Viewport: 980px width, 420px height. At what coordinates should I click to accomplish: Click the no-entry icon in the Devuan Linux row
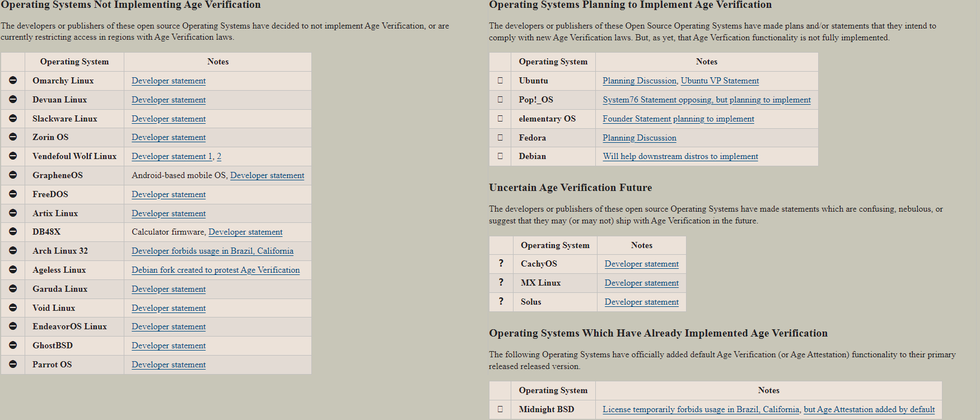(13, 100)
